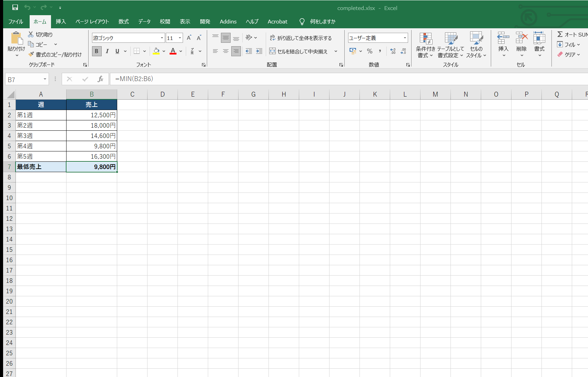This screenshot has width=588, height=377.
Task: Click the insert function fx icon
Action: pyautogui.click(x=100, y=79)
